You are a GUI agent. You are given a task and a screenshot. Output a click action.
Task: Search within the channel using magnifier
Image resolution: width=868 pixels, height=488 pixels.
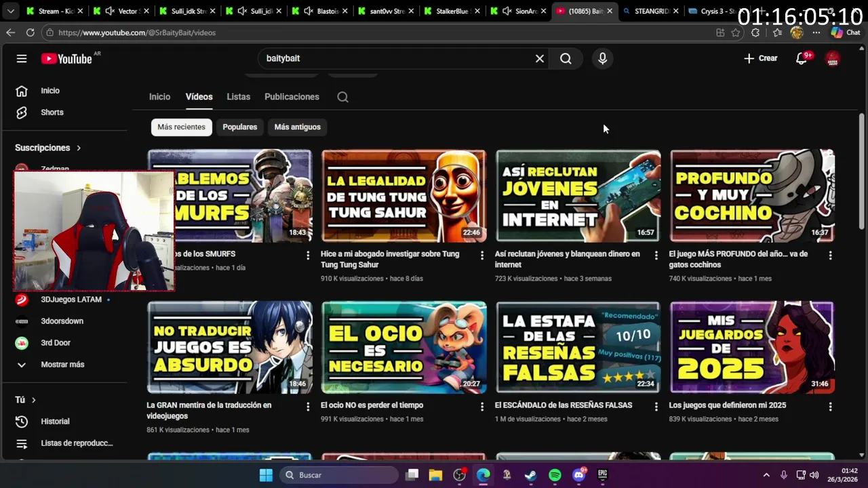tap(343, 97)
